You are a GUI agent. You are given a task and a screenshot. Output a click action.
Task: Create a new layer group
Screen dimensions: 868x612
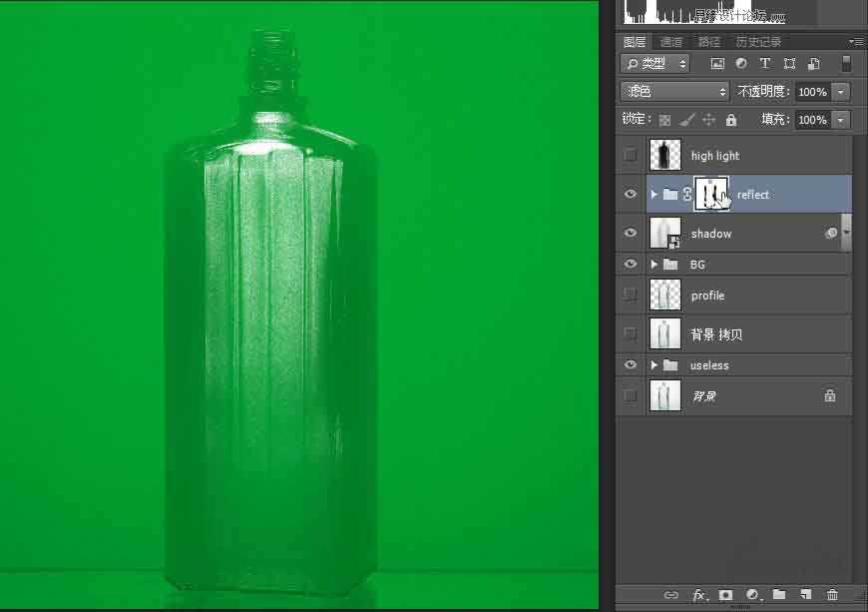(x=780, y=595)
